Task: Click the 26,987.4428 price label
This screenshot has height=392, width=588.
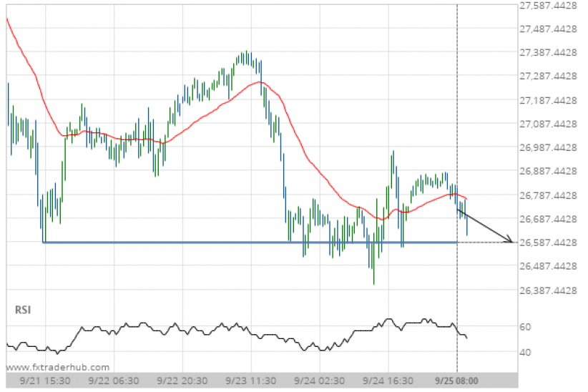Action: point(548,147)
